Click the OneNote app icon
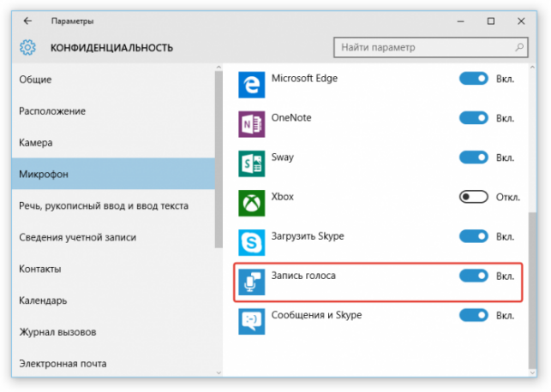This screenshot has height=392, width=551. click(252, 124)
